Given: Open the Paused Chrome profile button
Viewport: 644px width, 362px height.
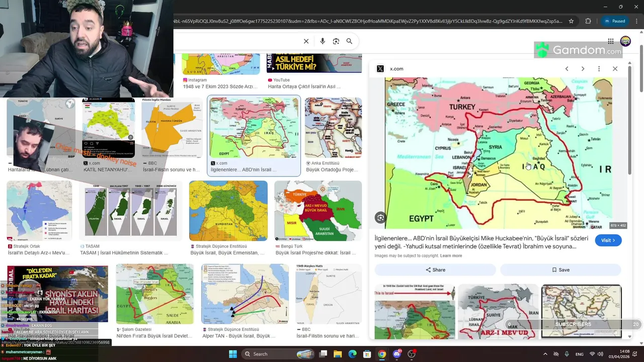Looking at the screenshot, I should tap(615, 21).
